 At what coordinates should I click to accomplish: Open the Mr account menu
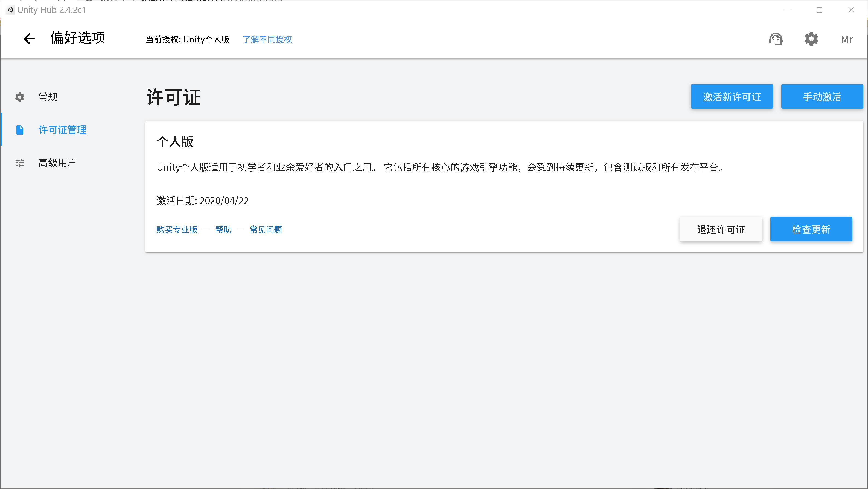(x=846, y=39)
